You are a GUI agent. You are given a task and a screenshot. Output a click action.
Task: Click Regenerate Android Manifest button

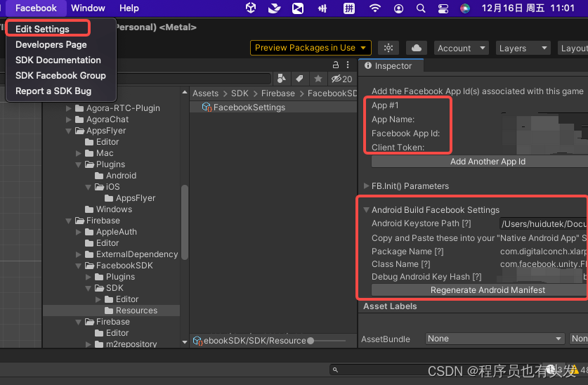click(x=480, y=289)
